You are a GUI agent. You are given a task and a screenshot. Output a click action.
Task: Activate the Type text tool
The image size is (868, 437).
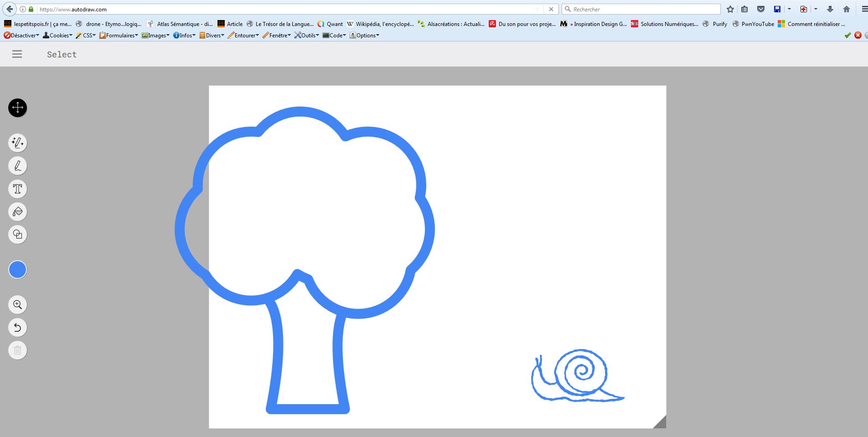pos(17,189)
